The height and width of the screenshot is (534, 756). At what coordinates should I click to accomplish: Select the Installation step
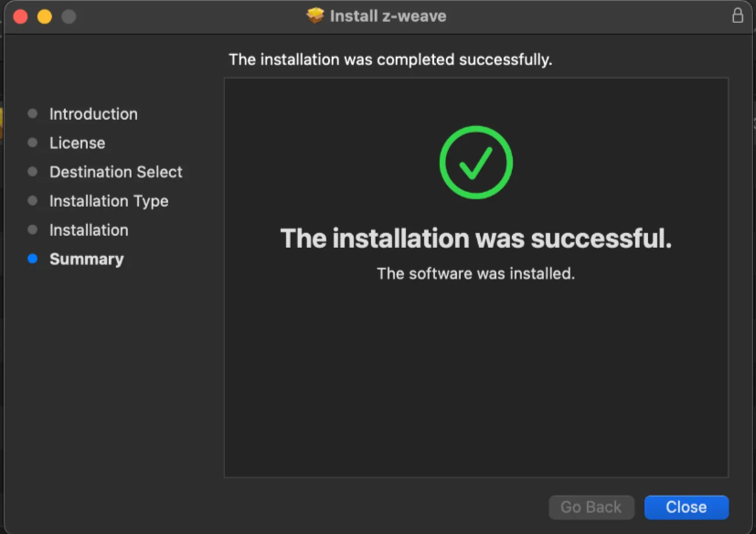pos(89,230)
